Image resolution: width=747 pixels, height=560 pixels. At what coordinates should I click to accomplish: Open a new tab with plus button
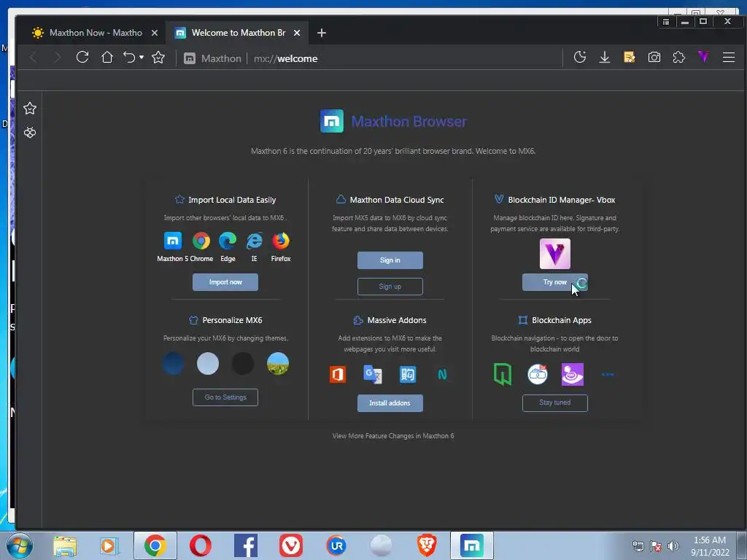[x=322, y=33]
